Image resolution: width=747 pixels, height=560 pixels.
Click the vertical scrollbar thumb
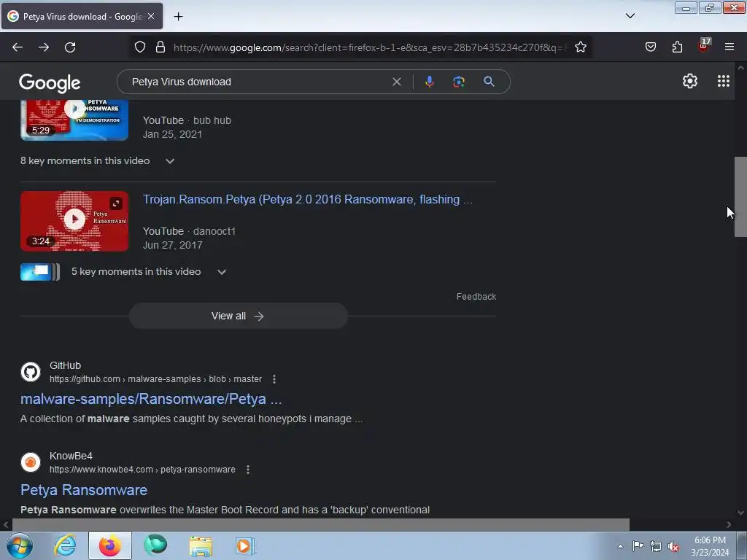[x=740, y=197]
